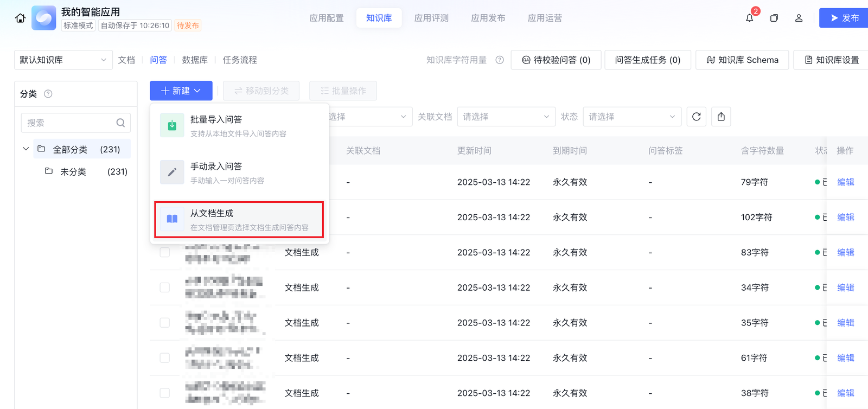Click help icon next to 分类
The image size is (868, 409).
tap(48, 94)
